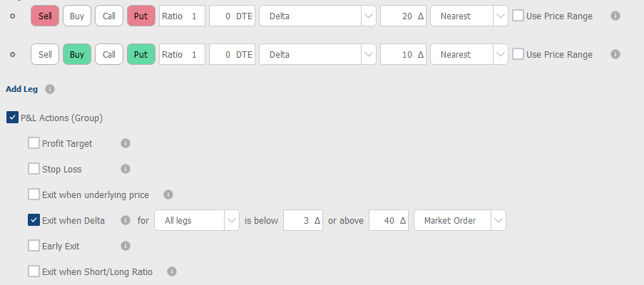Click info icon beside Add Leg
The image size is (644, 285).
50,89
